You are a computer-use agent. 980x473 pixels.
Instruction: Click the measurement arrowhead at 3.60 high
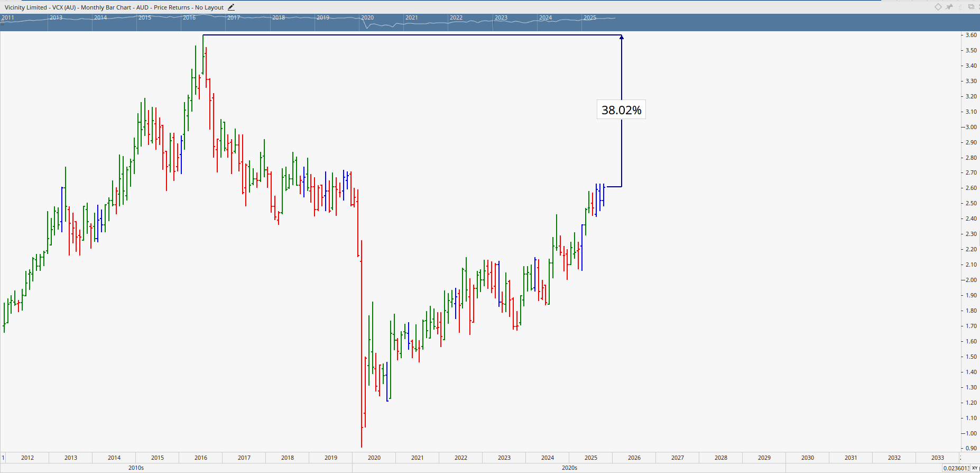[622, 37]
